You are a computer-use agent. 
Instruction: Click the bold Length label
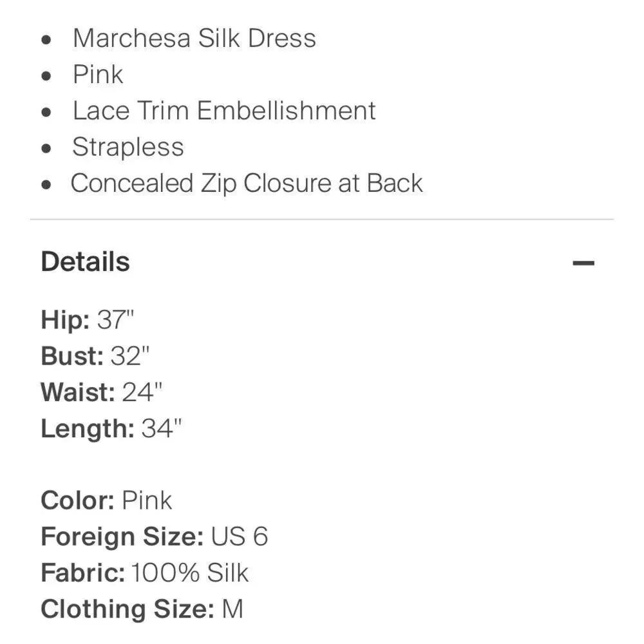click(x=87, y=429)
